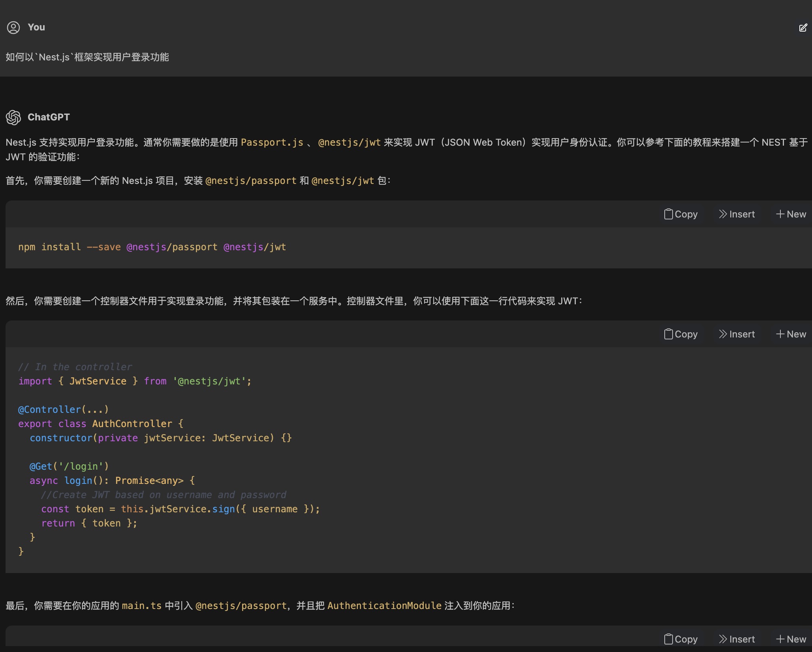The width and height of the screenshot is (812, 652).
Task: Click the inline '@nestjs/passport' term after 安装
Action: [251, 181]
